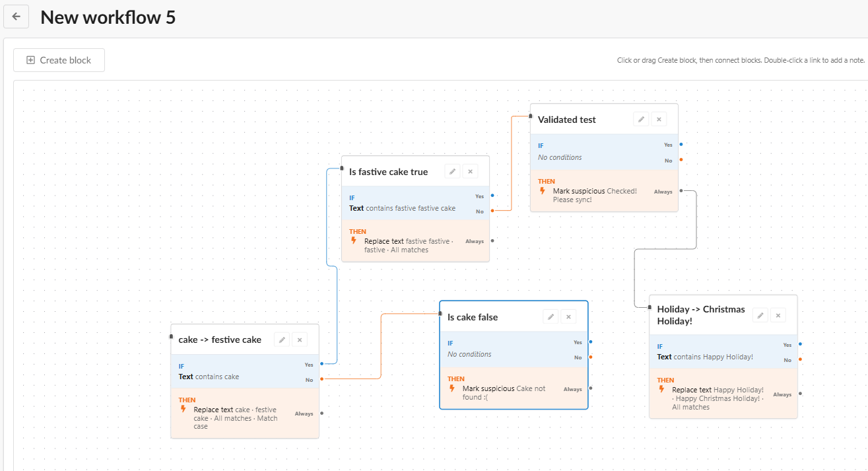Click lightning action icon in 'Is cake false'
Image resolution: width=868 pixels, height=471 pixels.
point(452,388)
